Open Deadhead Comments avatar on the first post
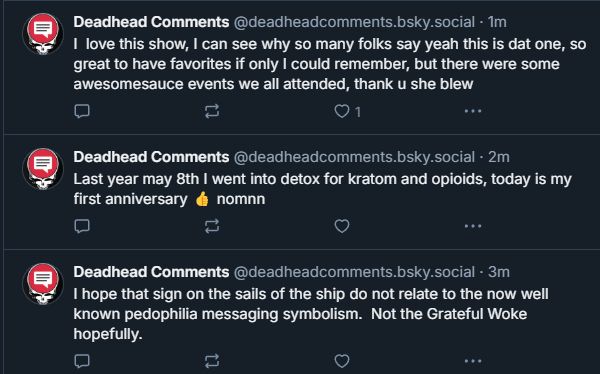This screenshot has height=374, width=600. [43, 34]
